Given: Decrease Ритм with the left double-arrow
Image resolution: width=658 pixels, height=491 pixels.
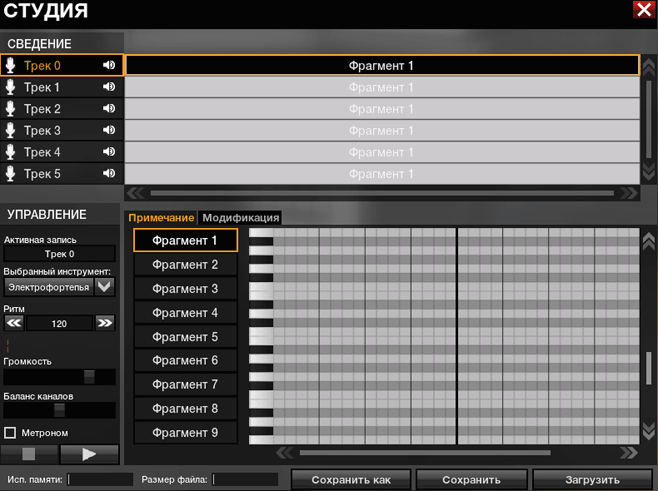Looking at the screenshot, I should pyautogui.click(x=14, y=323).
